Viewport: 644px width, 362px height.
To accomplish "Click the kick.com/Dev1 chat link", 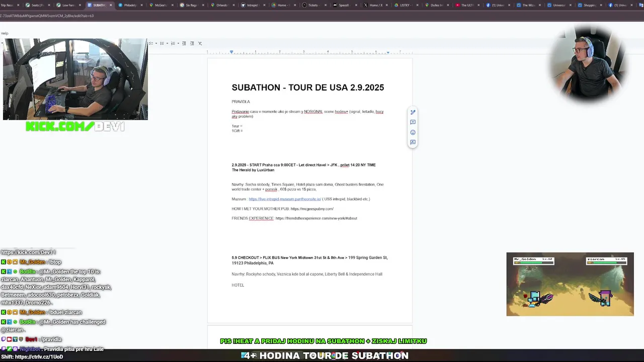I will point(28,252).
